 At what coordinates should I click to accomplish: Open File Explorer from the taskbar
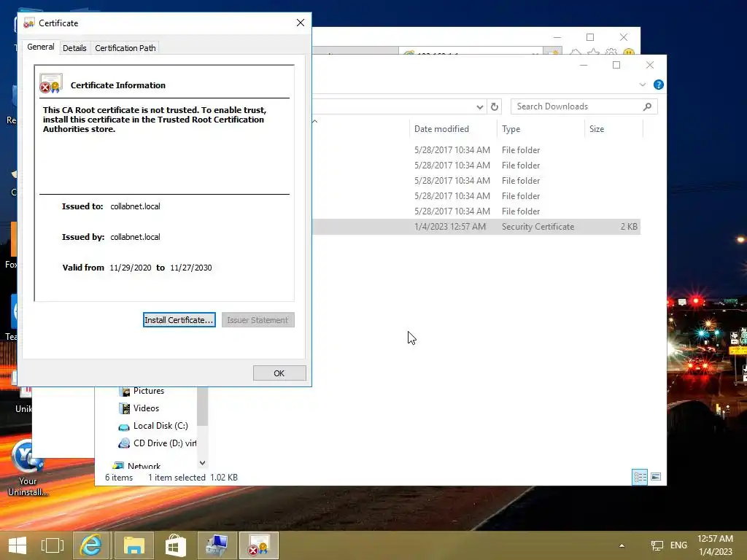(x=134, y=545)
